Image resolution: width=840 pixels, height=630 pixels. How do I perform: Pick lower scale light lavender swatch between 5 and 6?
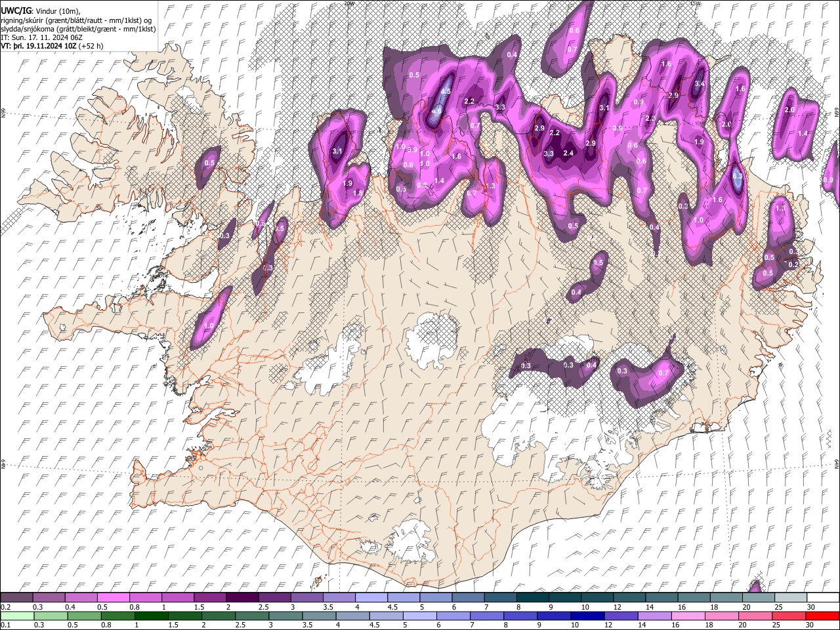point(419,616)
